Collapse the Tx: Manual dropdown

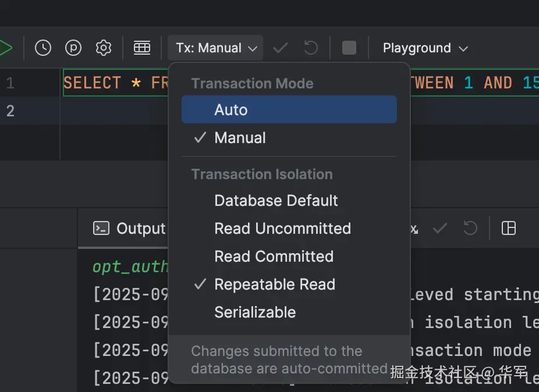click(216, 48)
